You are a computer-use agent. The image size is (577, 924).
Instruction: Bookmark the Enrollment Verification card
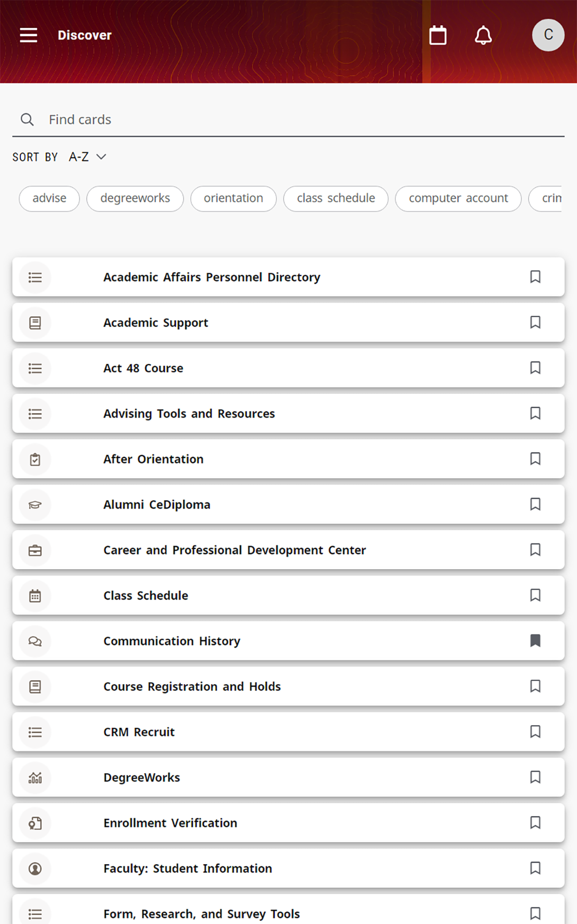pyautogui.click(x=535, y=822)
